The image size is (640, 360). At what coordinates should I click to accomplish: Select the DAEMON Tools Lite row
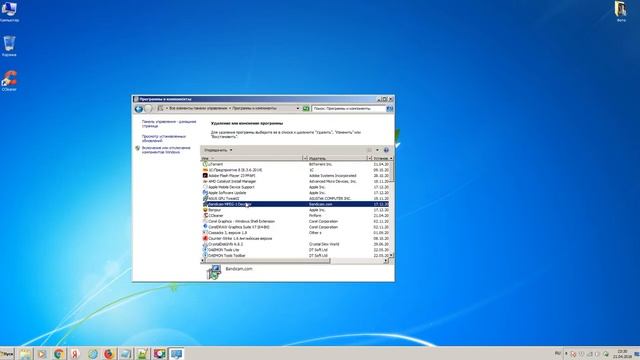296,250
